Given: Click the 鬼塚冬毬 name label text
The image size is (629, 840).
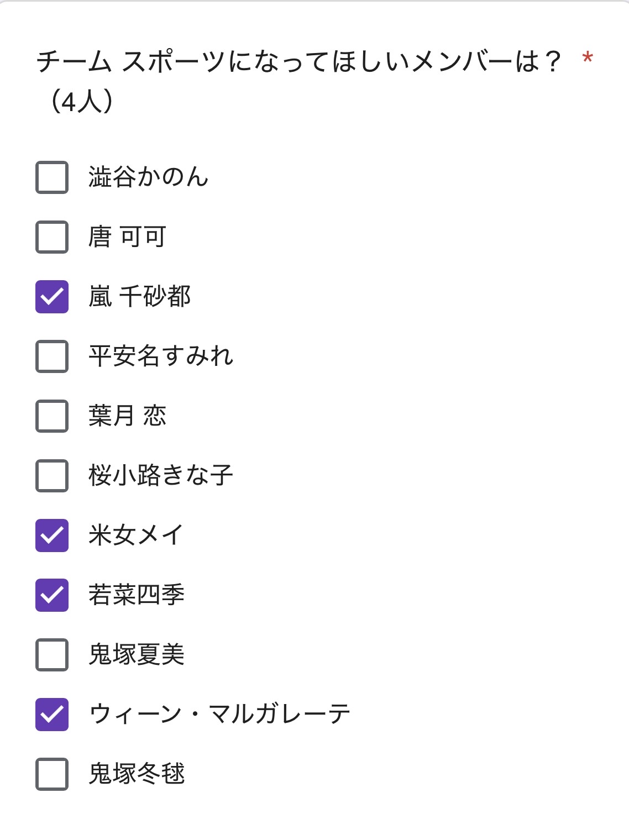Looking at the screenshot, I should (137, 774).
